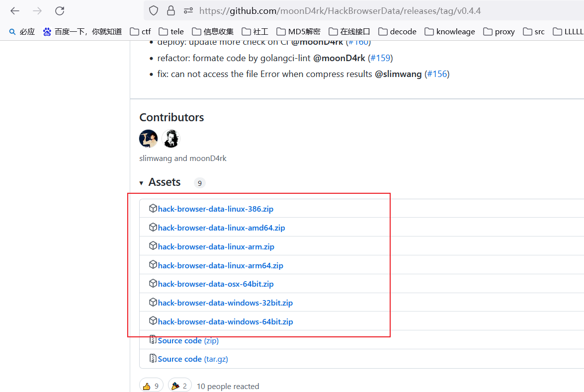Open the LLLLL bookmarks folder

pos(568,32)
